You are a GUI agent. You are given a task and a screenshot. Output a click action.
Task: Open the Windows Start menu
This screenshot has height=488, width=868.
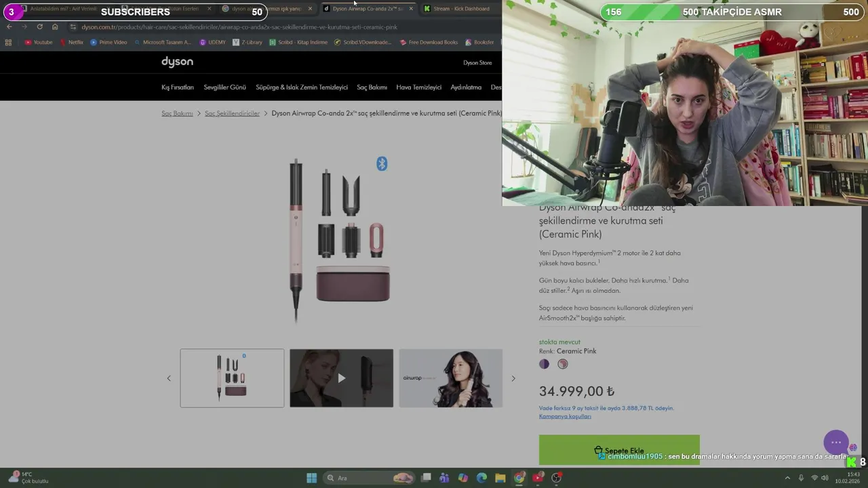pos(311,478)
